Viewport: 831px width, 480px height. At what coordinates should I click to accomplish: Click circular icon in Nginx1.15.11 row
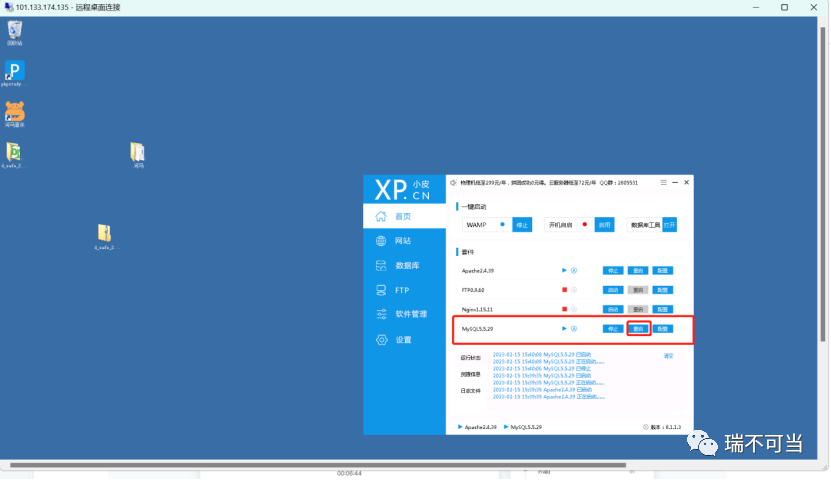[574, 309]
